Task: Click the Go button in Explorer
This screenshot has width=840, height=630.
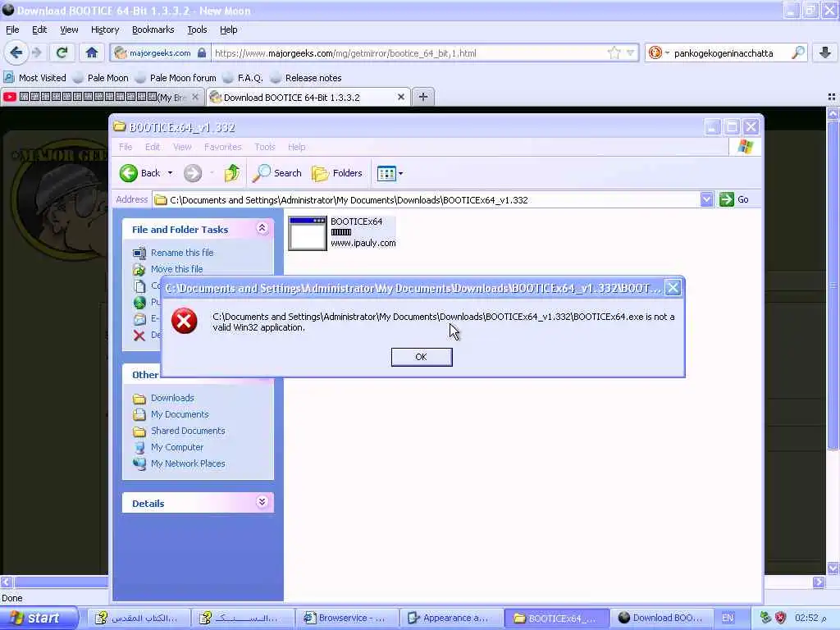Action: point(734,199)
